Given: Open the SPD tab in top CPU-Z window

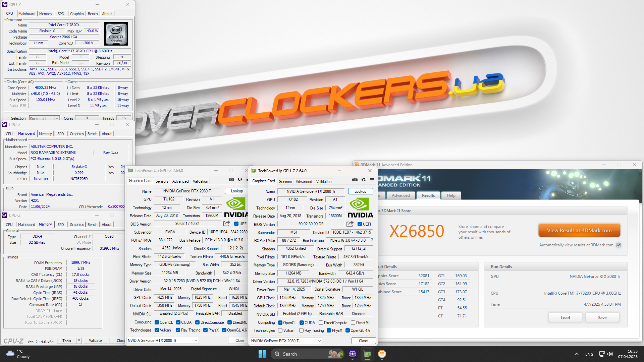Looking at the screenshot, I should point(61,14).
